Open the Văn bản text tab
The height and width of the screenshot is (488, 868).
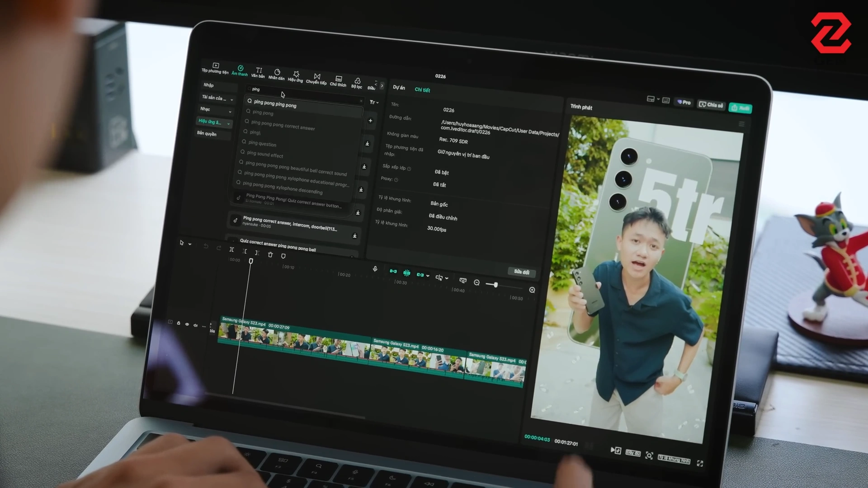click(259, 73)
